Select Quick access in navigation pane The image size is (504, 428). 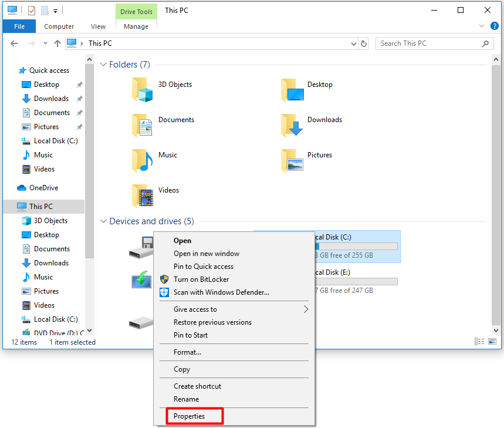[44, 70]
